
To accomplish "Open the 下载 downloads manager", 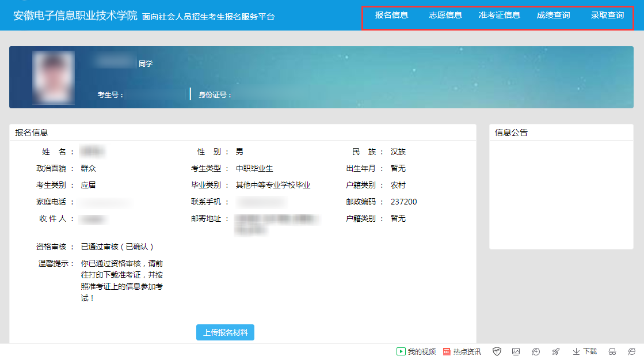I will pyautogui.click(x=585, y=351).
